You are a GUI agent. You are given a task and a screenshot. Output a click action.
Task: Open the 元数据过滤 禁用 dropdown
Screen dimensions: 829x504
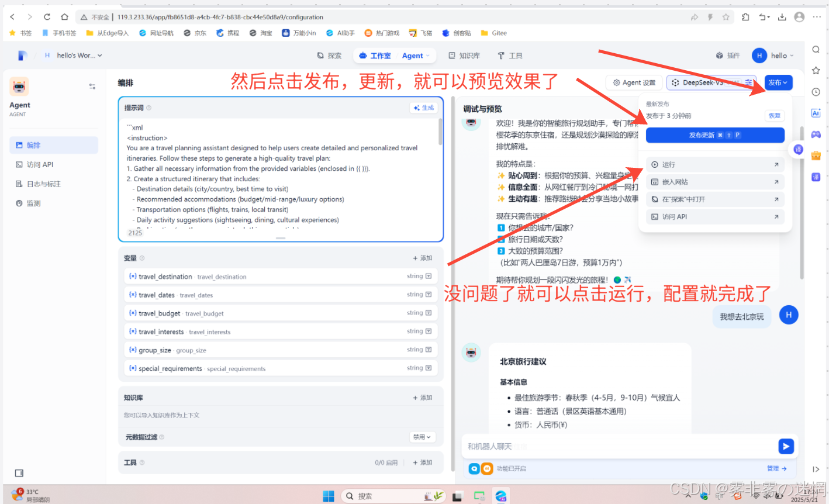click(422, 437)
